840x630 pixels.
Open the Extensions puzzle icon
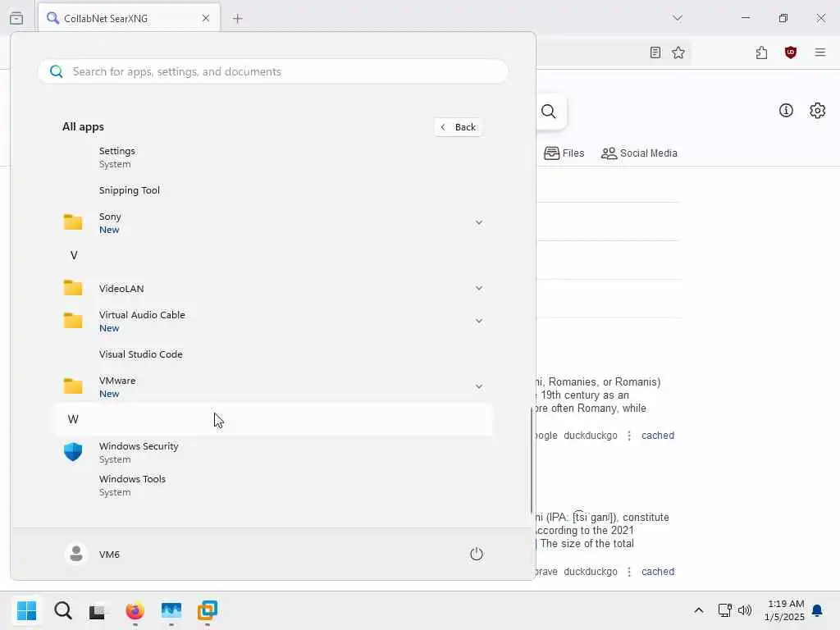pyautogui.click(x=762, y=52)
